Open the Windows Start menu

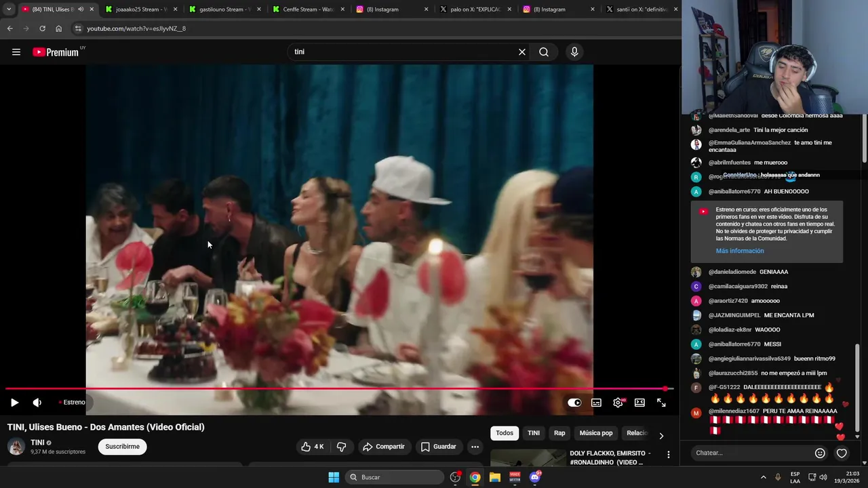click(x=334, y=477)
